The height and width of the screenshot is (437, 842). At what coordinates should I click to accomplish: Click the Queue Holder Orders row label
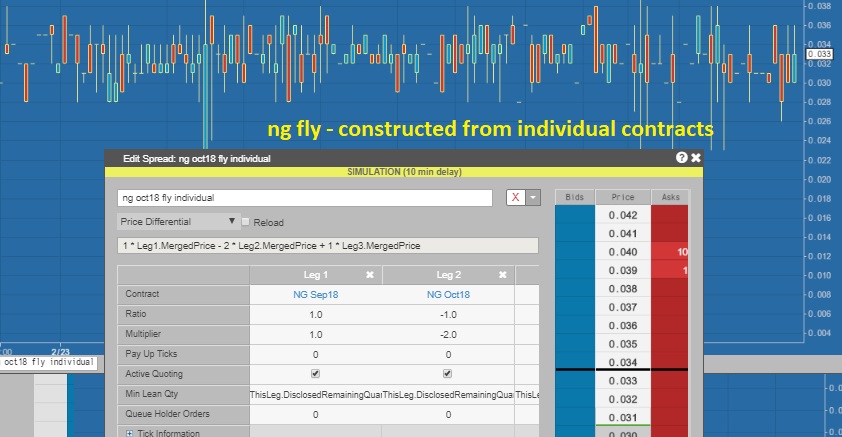183,414
